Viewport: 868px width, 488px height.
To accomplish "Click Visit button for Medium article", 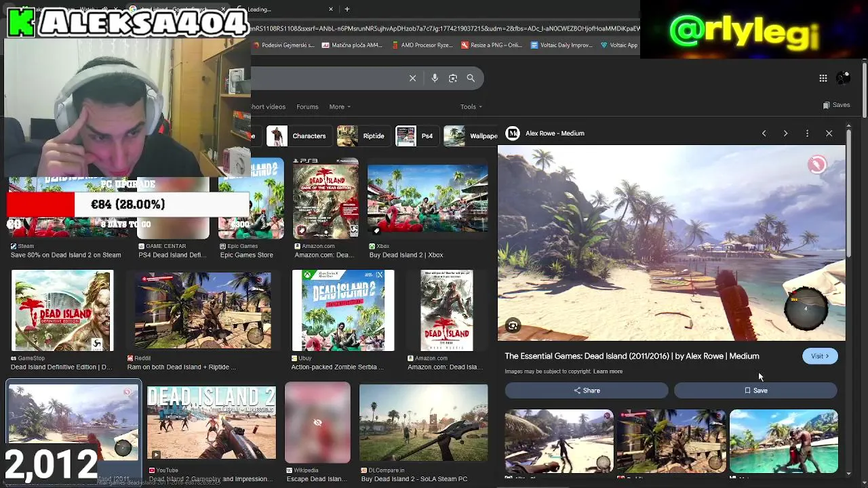I will click(820, 356).
